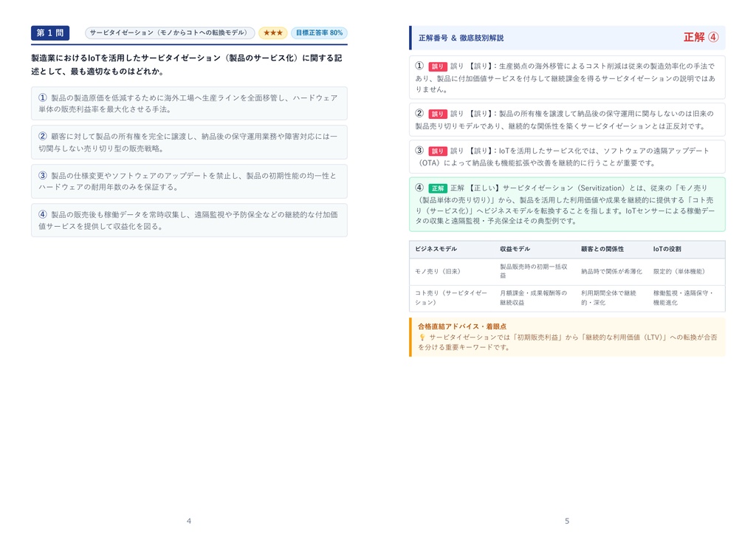756x537 pixels.
Task: Click the サービタイゼーション topic tag
Action: click(170, 33)
